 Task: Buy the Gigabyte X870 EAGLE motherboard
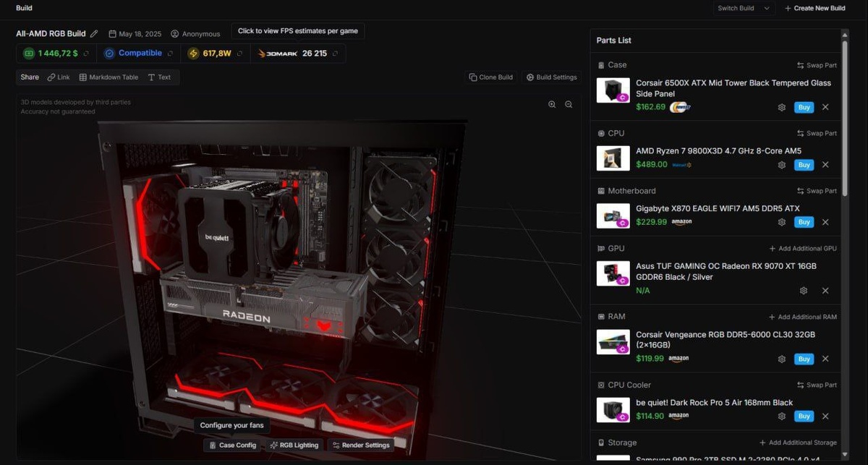804,222
